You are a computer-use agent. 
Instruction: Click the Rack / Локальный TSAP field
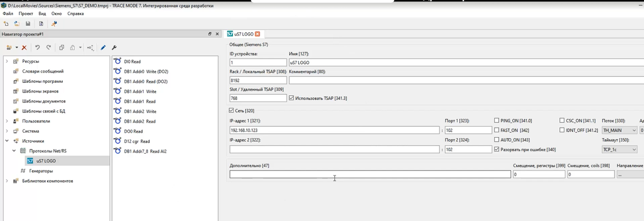(x=258, y=80)
